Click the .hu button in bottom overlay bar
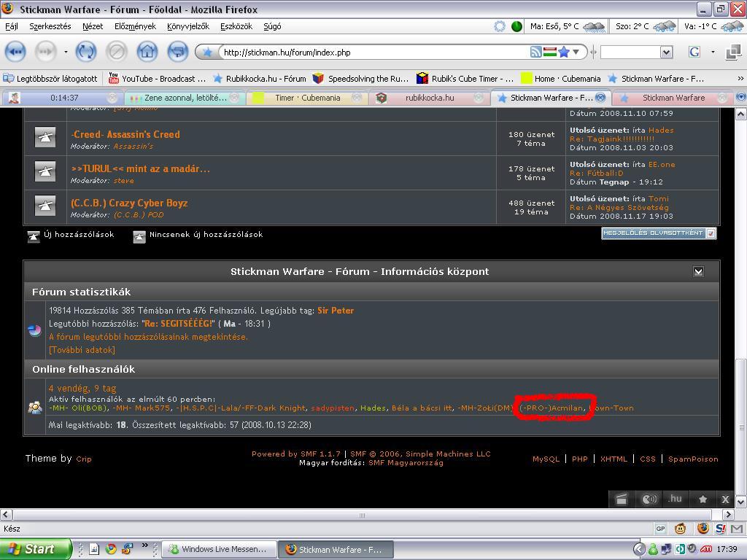This screenshot has width=747, height=560. click(x=675, y=499)
